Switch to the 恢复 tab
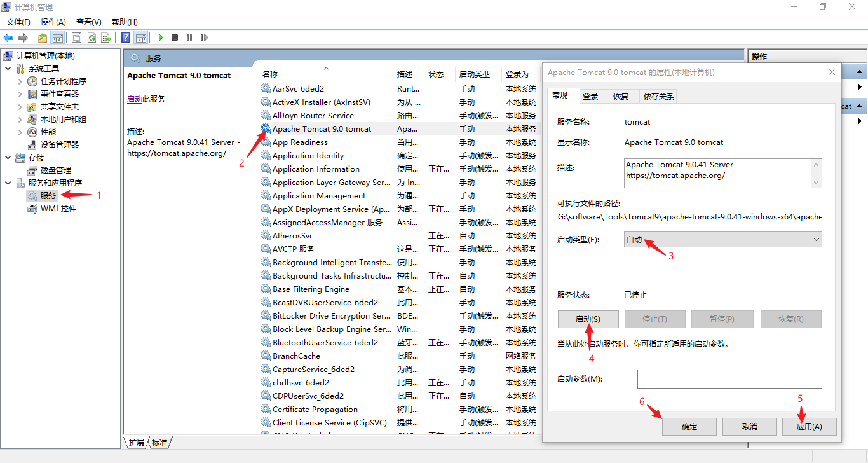The height and width of the screenshot is (463, 868). (621, 97)
